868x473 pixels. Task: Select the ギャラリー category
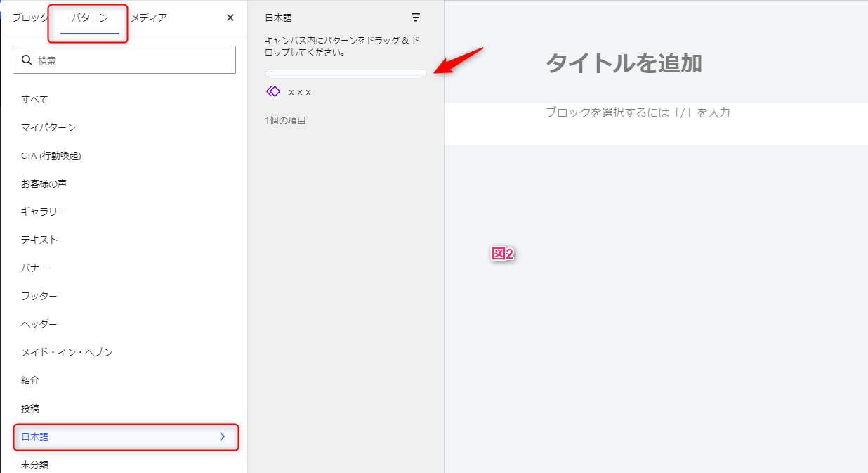[x=44, y=212]
